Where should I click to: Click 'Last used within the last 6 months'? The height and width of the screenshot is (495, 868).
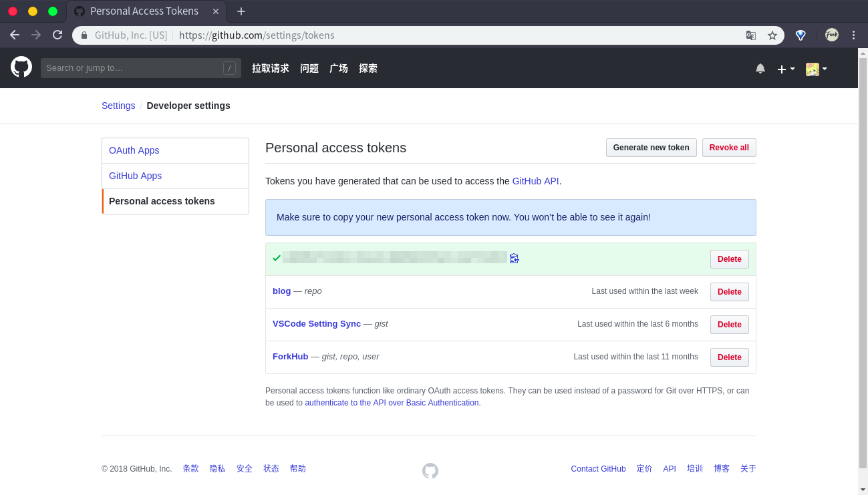pos(637,324)
